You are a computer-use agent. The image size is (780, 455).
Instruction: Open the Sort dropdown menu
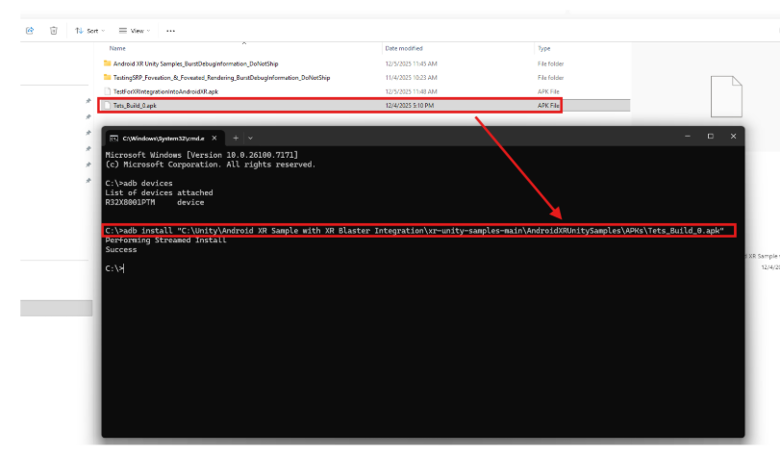[x=90, y=31]
